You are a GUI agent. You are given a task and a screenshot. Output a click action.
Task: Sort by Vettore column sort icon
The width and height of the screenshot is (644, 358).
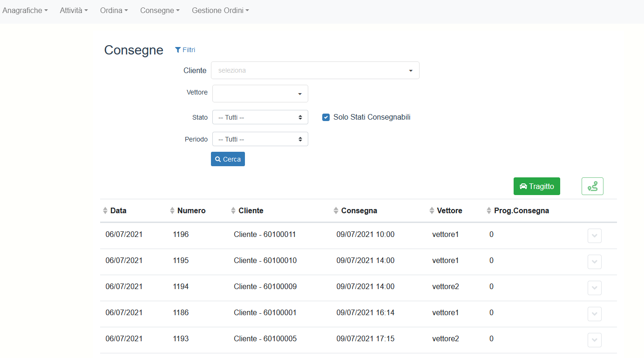click(432, 211)
